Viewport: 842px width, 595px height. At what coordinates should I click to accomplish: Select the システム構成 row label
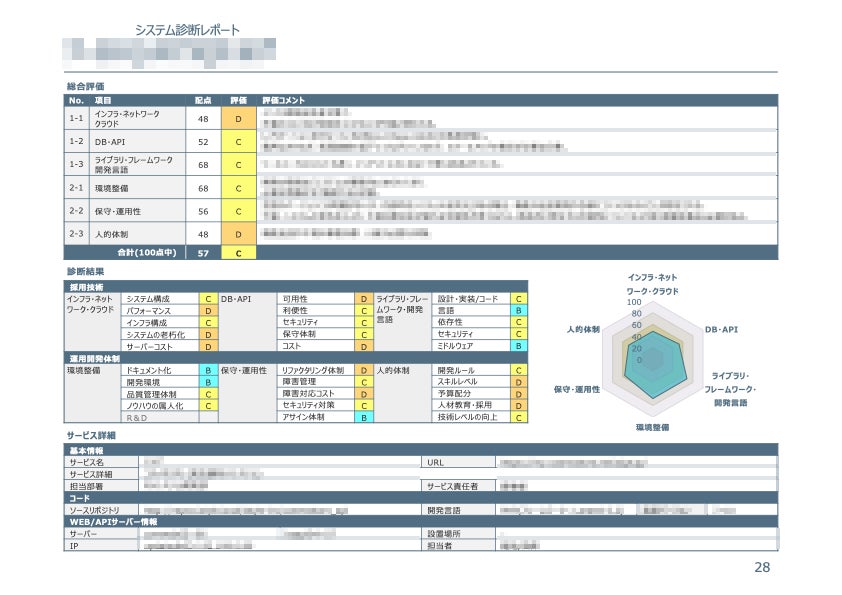(148, 299)
